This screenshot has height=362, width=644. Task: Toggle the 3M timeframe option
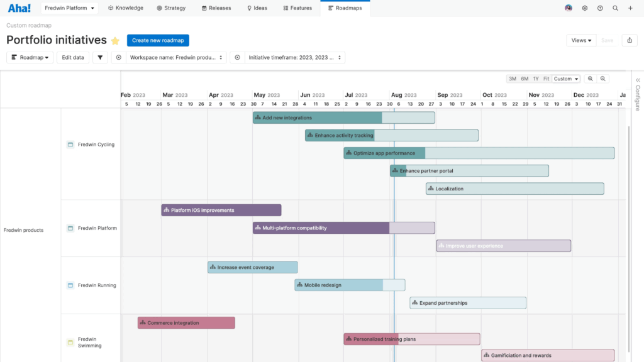tap(513, 79)
